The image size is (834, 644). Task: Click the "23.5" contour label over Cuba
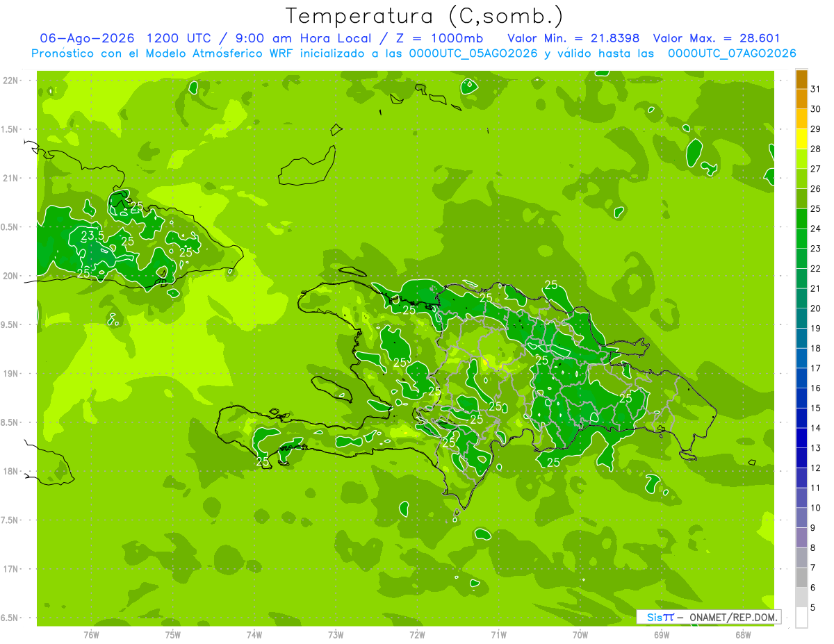coord(92,236)
